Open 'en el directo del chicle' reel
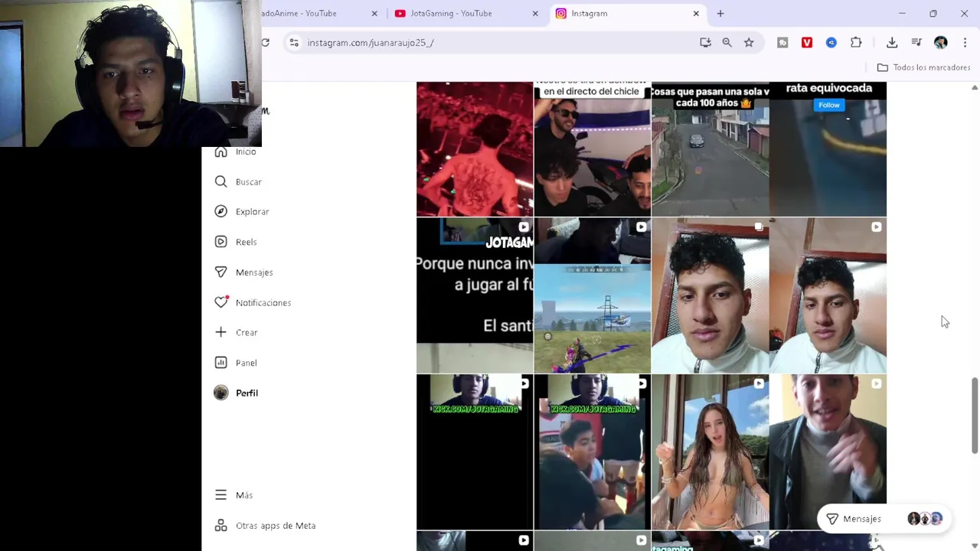 (x=592, y=149)
